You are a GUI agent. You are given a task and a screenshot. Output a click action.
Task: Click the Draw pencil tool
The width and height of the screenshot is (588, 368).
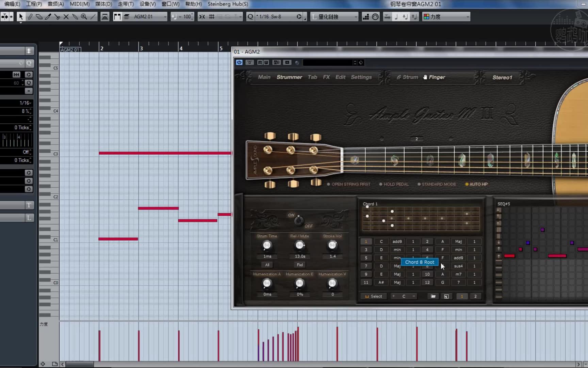pos(30,16)
